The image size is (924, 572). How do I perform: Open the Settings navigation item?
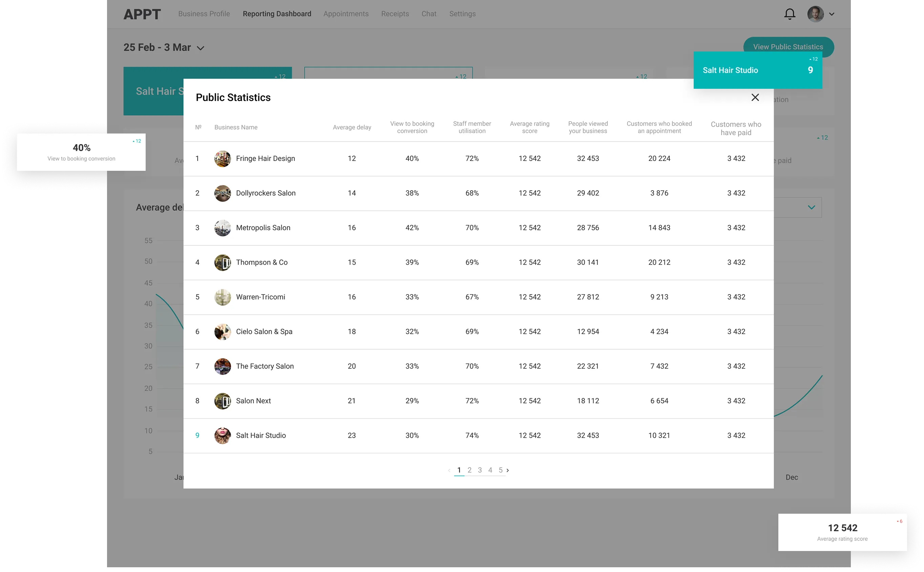coord(462,14)
